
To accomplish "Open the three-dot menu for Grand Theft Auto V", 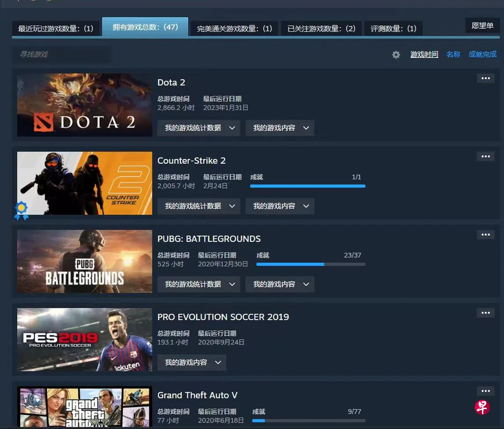I will click(485, 391).
